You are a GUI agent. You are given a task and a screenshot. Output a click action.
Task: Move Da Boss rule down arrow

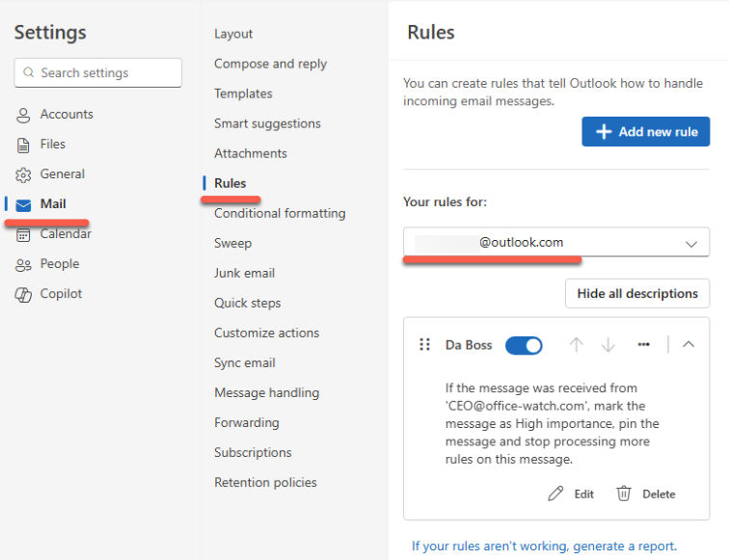click(x=608, y=345)
